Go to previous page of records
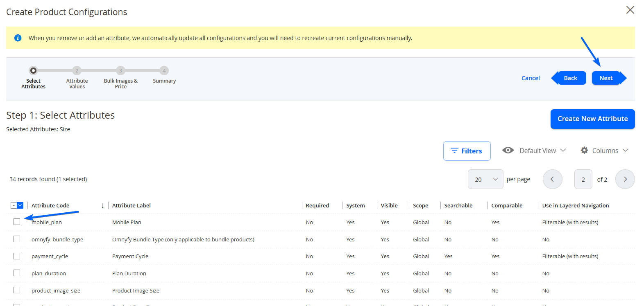This screenshot has height=306, width=644. (552, 179)
